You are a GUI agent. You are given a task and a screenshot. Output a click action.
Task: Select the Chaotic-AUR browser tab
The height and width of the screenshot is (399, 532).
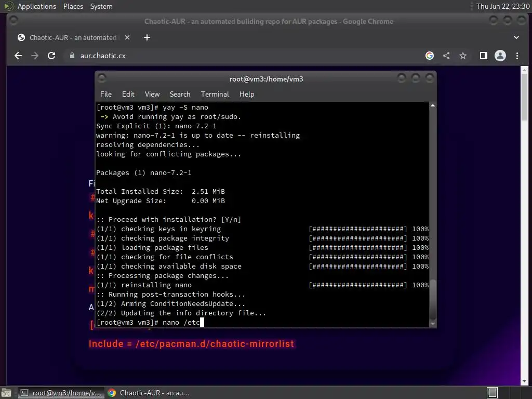(73, 37)
